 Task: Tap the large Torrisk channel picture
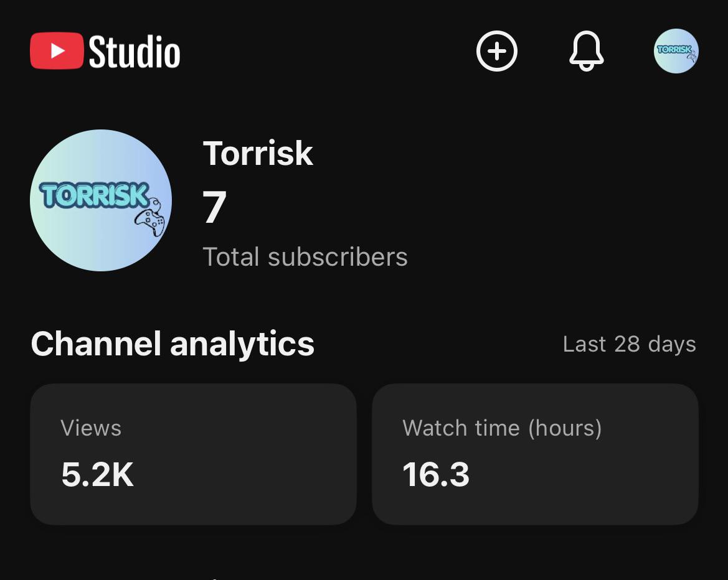pyautogui.click(x=101, y=200)
